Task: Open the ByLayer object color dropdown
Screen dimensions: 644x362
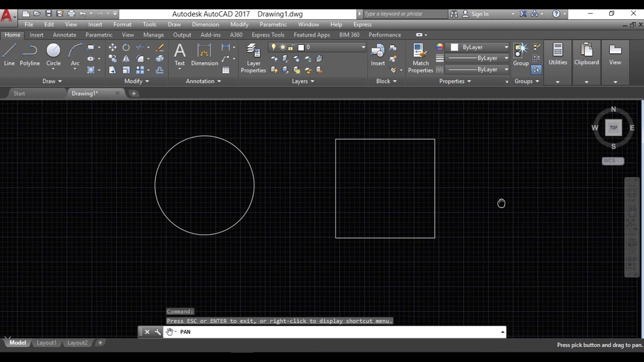Action: 506,47
